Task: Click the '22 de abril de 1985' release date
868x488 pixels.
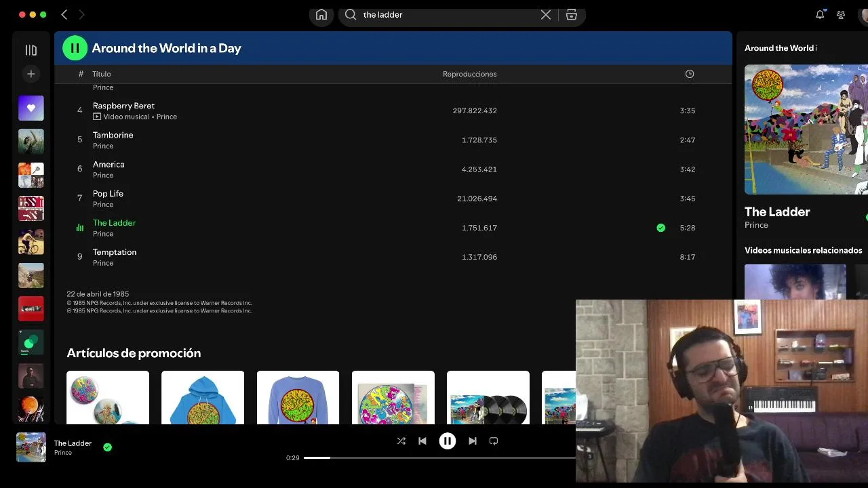Action: coord(98,294)
